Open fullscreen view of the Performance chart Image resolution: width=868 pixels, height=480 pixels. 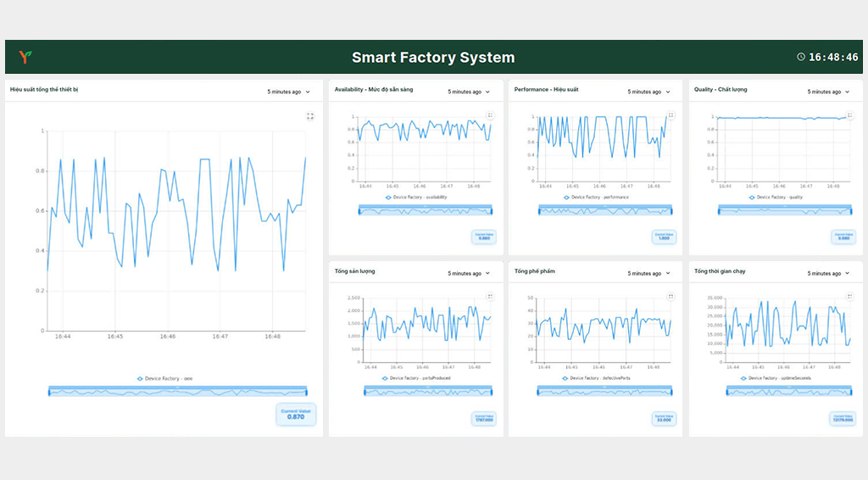(670, 115)
